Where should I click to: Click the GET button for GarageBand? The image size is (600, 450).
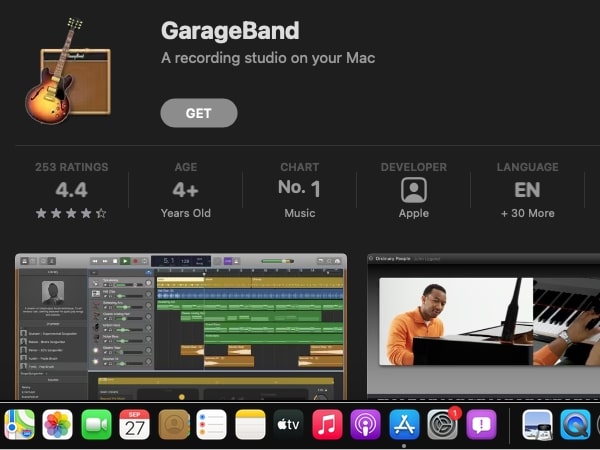(x=199, y=113)
